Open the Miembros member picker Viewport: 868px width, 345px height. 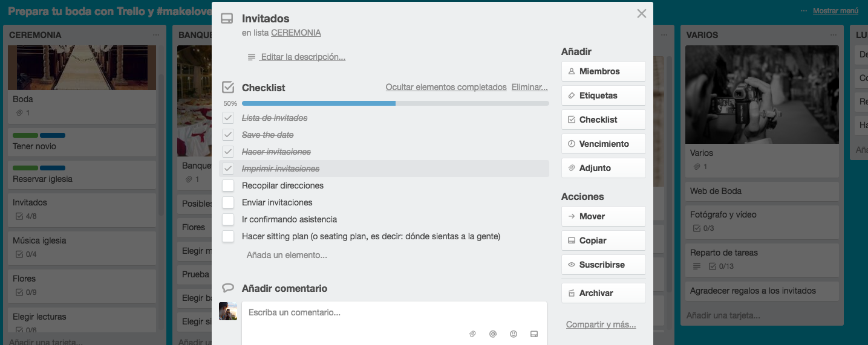point(603,71)
